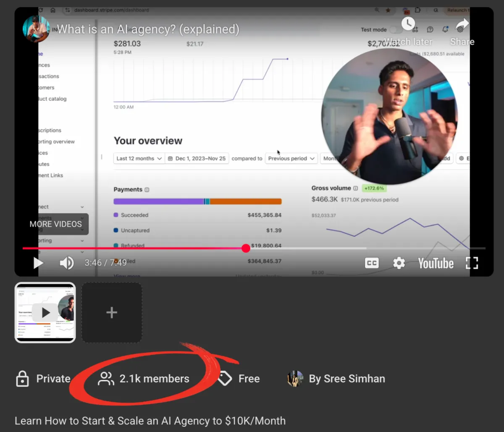Click the 'Succeeded' payments row
The height and width of the screenshot is (432, 504).
(x=197, y=215)
